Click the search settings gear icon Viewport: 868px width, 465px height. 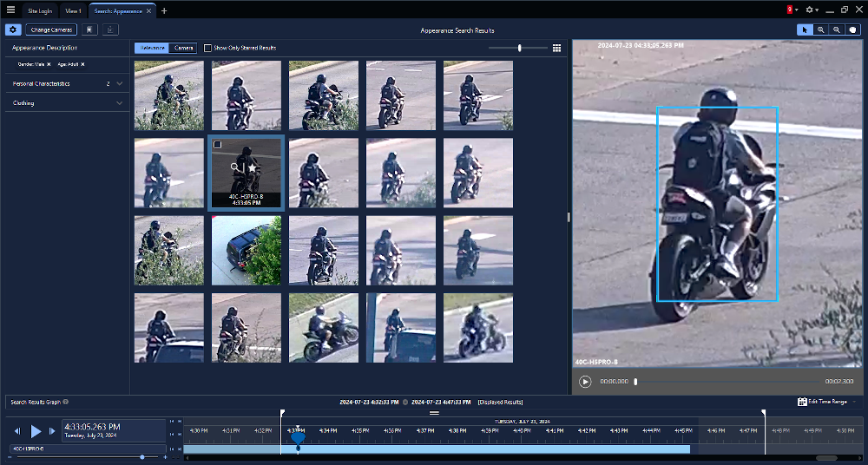[13, 29]
